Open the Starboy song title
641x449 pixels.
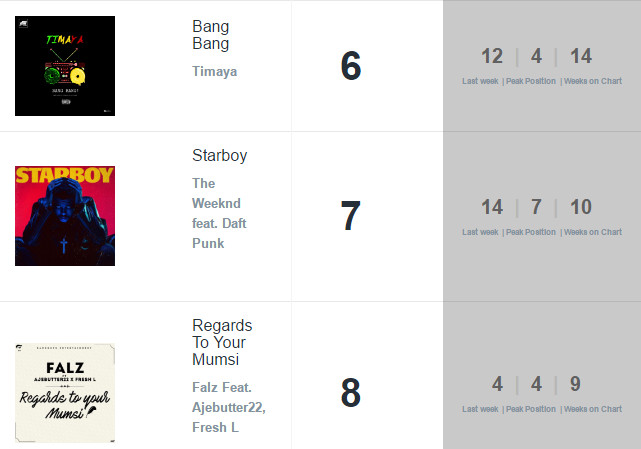point(220,156)
